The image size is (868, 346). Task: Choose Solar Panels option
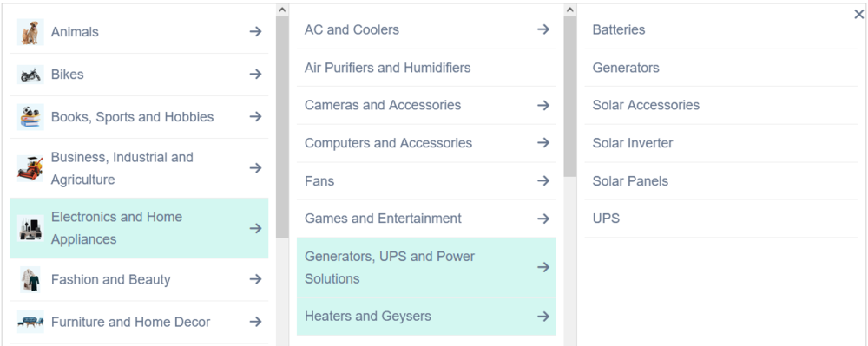click(x=630, y=180)
